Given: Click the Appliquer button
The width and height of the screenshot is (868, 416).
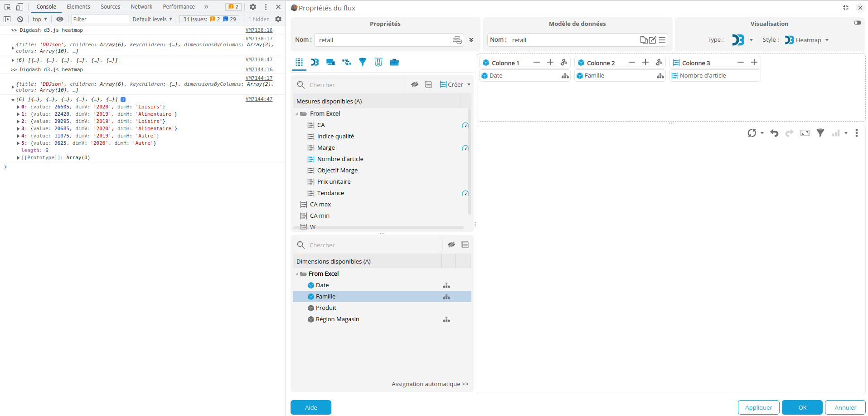Looking at the screenshot, I should pyautogui.click(x=758, y=407).
